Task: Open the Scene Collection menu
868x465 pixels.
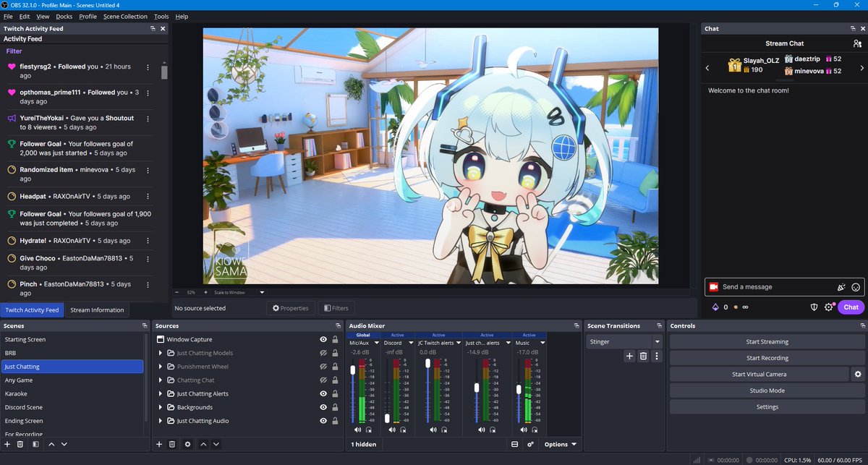Action: point(125,16)
